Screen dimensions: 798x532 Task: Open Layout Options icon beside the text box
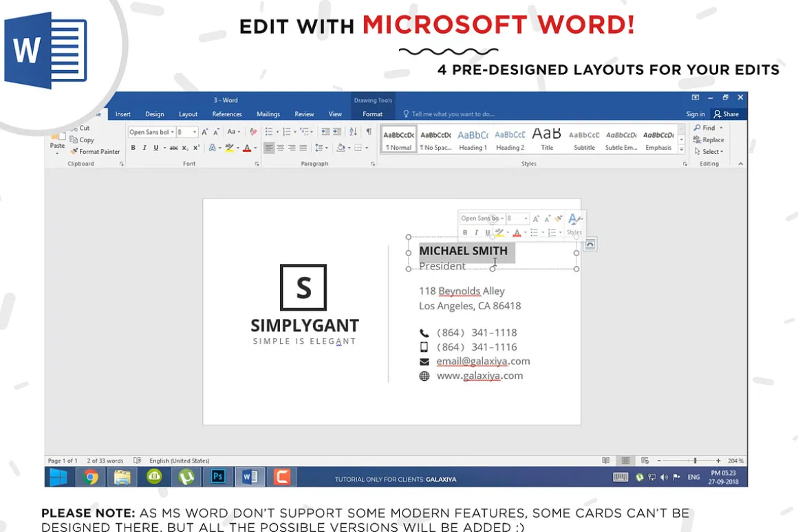click(590, 245)
